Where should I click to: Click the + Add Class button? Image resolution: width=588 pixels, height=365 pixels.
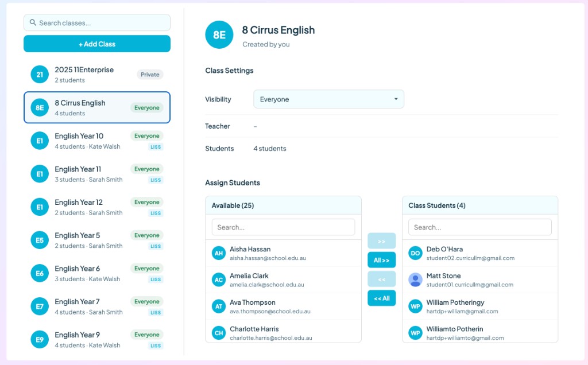[96, 44]
